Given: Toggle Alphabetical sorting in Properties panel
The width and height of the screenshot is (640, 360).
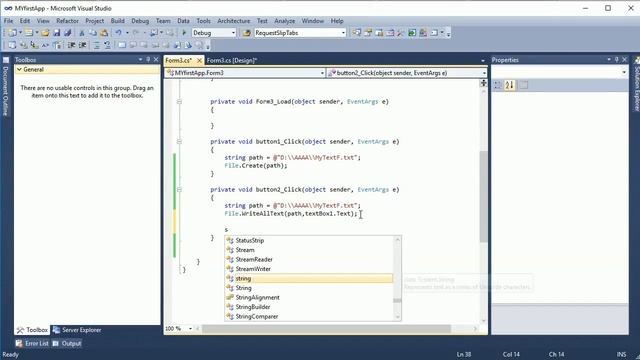Looking at the screenshot, I should point(509,85).
